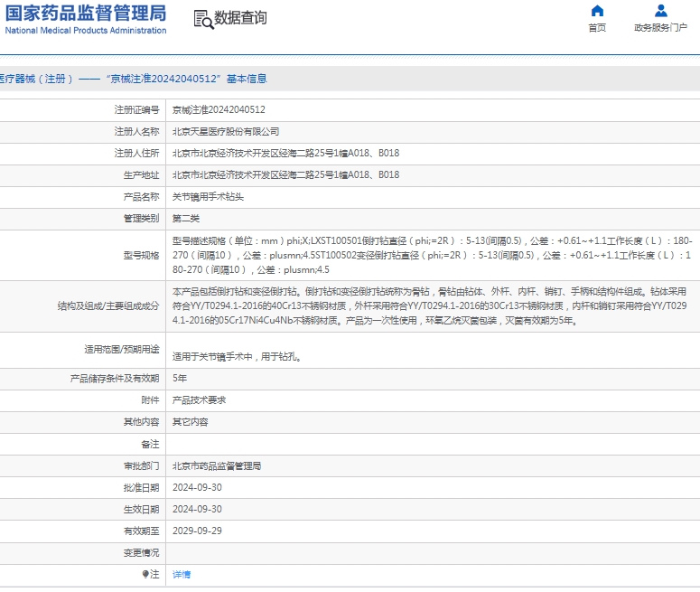
Task: Click the 附件 row label
Action: point(150,400)
